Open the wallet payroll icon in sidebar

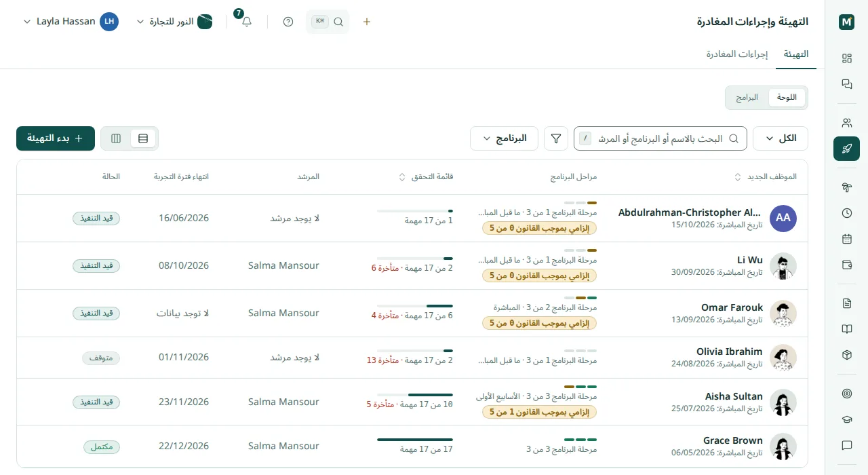[x=846, y=265]
